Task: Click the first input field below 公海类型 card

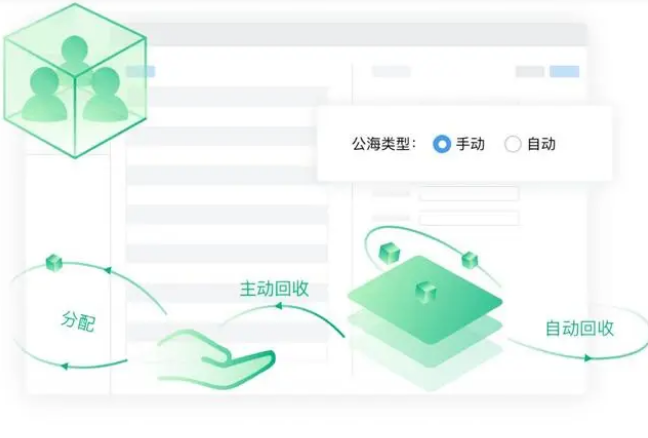Action: pos(469,193)
